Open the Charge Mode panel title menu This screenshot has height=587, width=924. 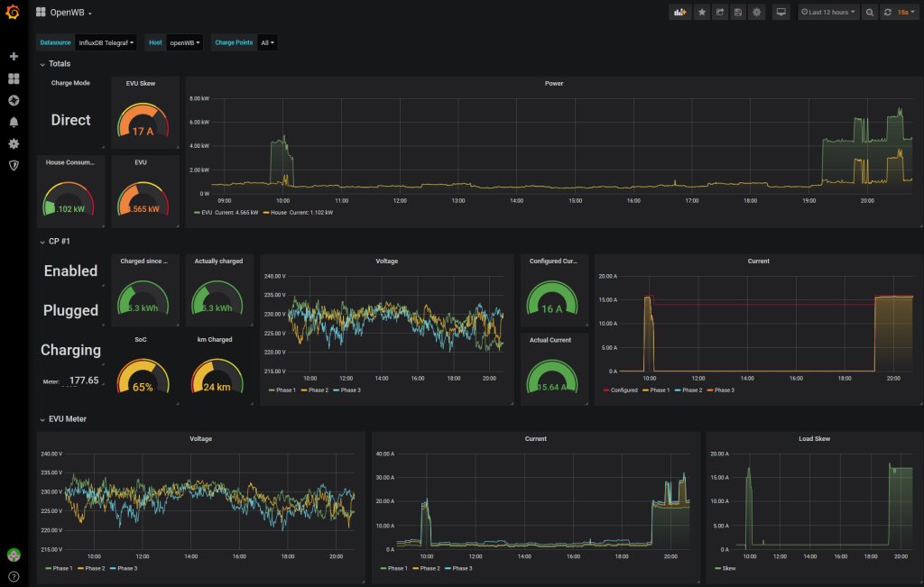70,83
